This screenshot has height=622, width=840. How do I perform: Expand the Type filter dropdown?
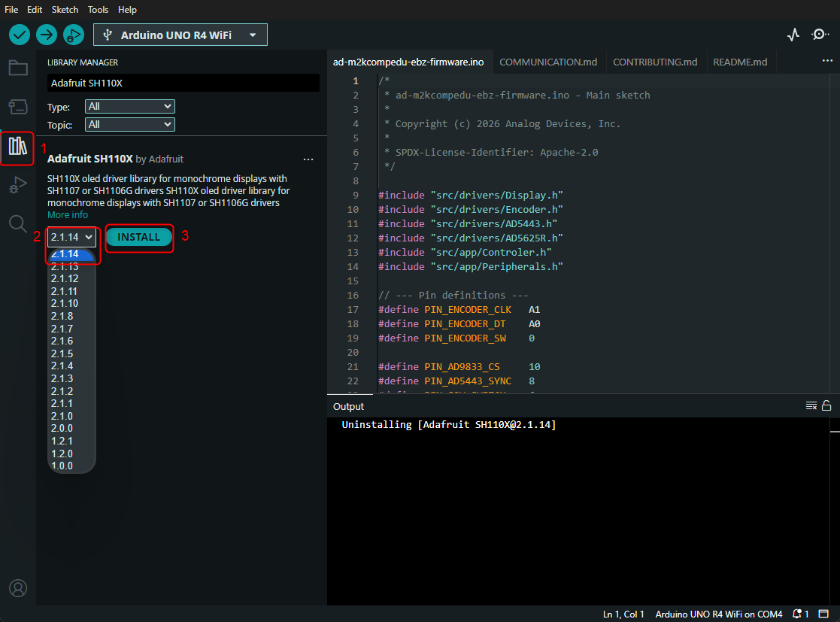pyautogui.click(x=129, y=107)
